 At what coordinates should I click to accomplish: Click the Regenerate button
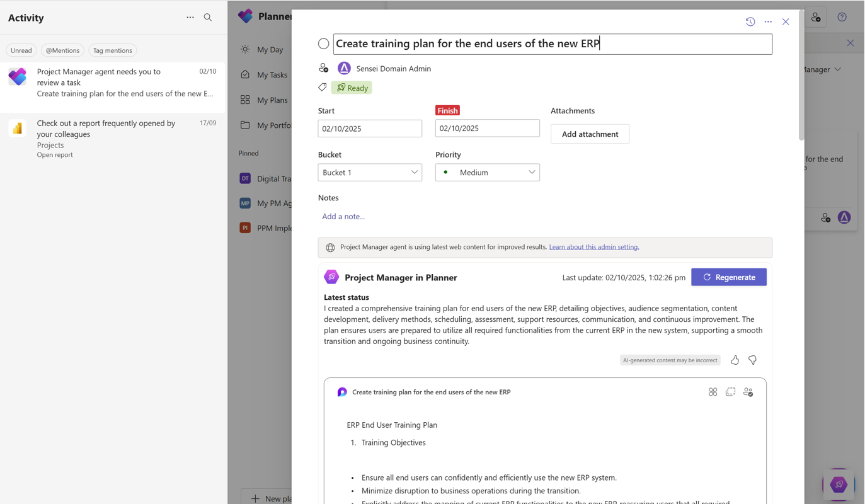[728, 277]
